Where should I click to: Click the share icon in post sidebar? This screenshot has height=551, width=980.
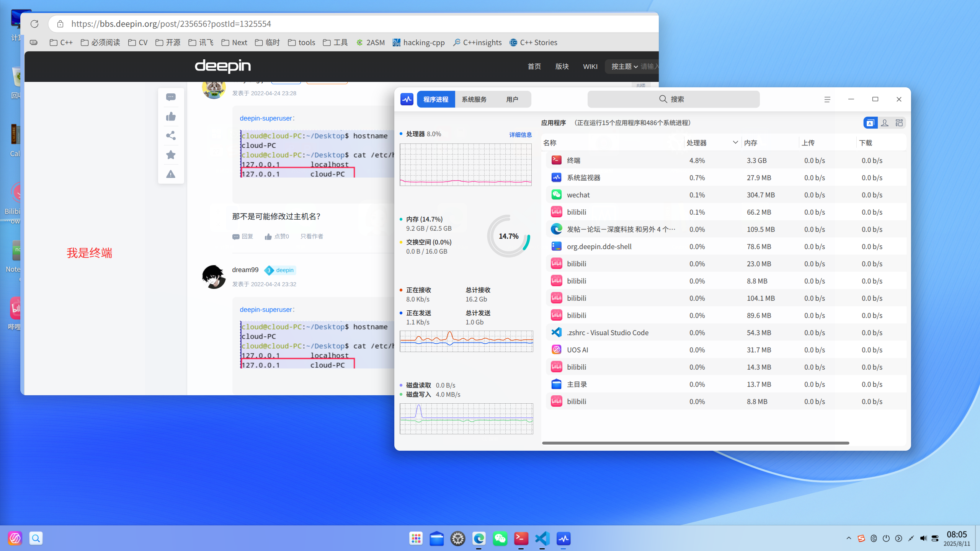(171, 135)
